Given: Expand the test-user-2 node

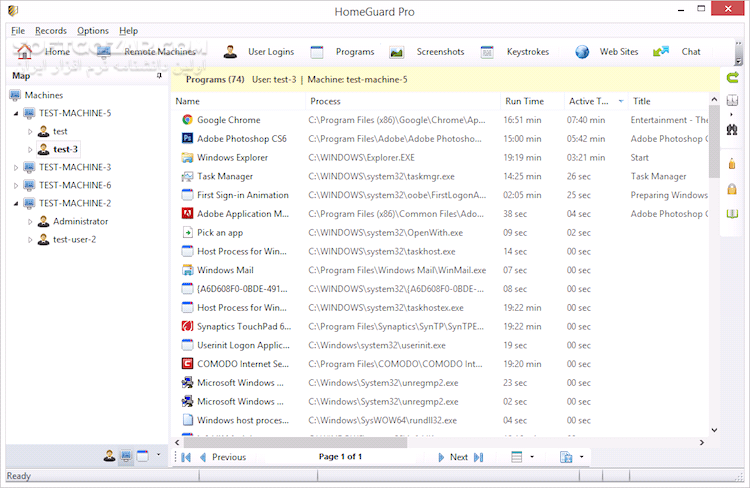Looking at the screenshot, I should coord(30,240).
